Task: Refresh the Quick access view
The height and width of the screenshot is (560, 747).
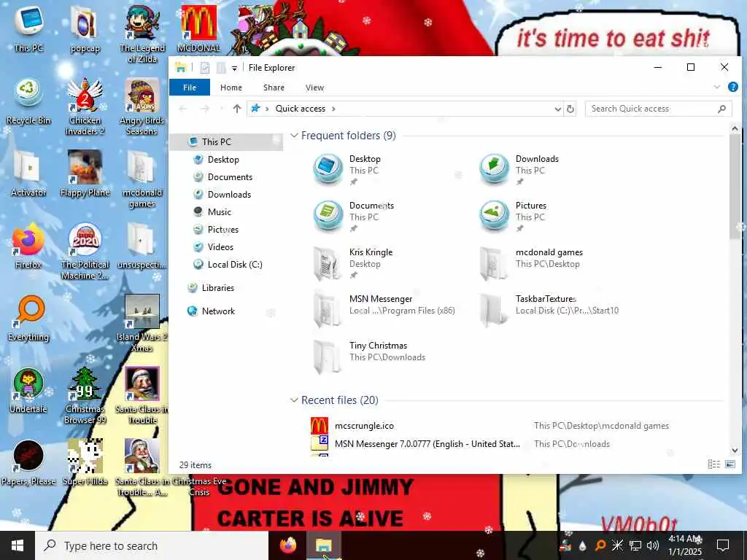Action: point(570,109)
